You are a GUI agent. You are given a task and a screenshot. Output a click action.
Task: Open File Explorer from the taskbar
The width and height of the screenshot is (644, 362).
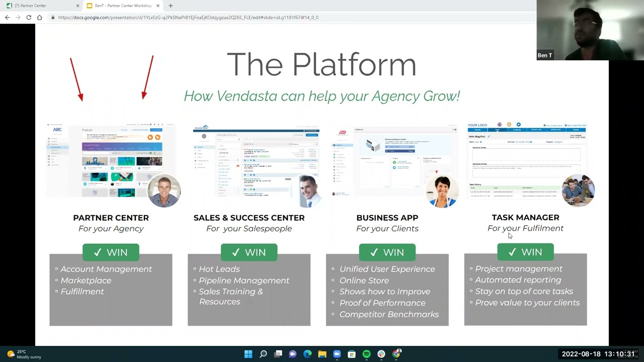click(322, 354)
